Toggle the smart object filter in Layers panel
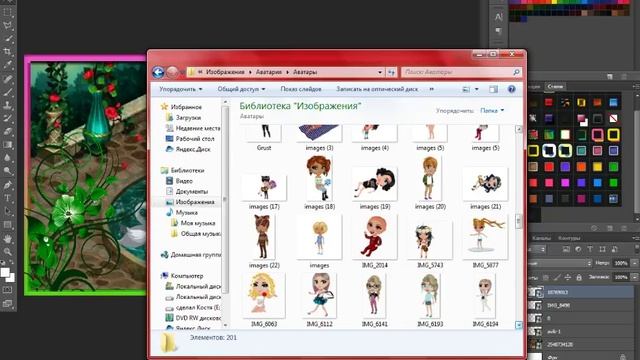This screenshot has width=640, height=360. point(614,249)
